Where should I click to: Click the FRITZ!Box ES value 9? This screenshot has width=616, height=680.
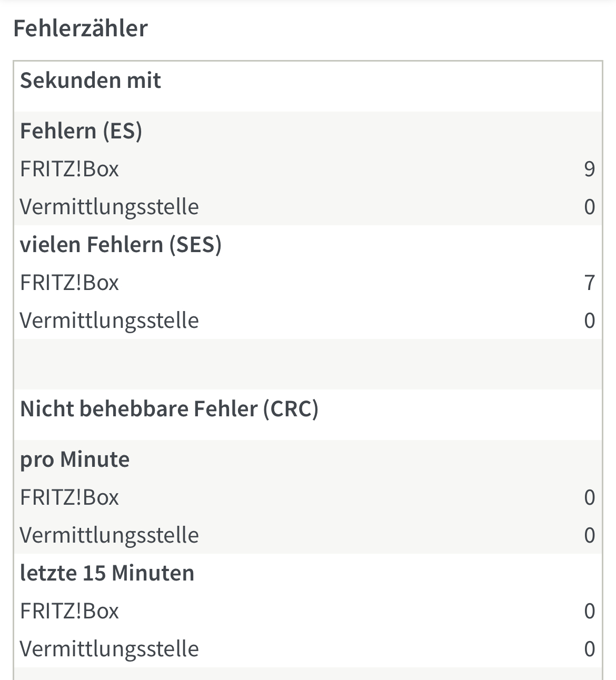click(589, 169)
